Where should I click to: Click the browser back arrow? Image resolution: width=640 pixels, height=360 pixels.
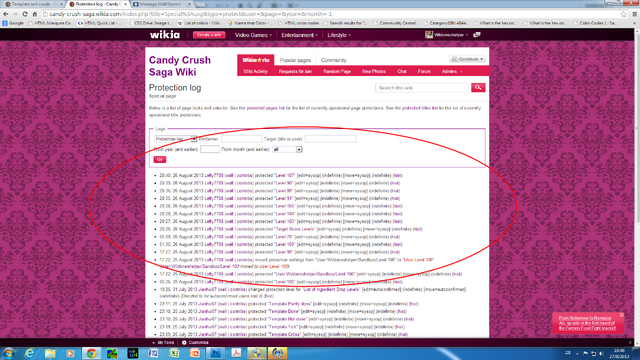pyautogui.click(x=6, y=14)
